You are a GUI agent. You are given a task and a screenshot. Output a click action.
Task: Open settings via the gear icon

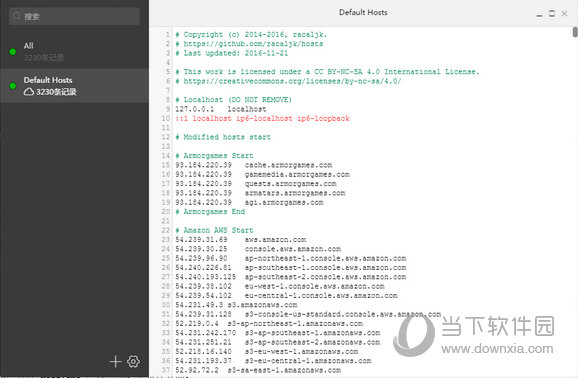(x=133, y=361)
